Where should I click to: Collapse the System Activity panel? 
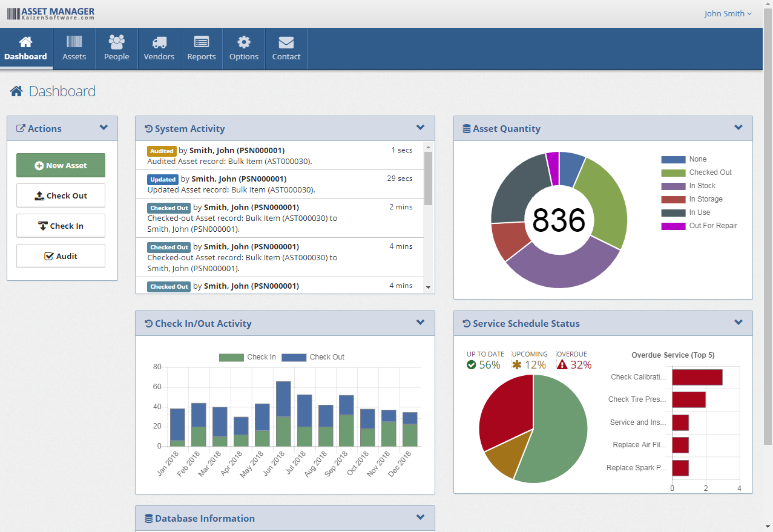[x=420, y=128]
